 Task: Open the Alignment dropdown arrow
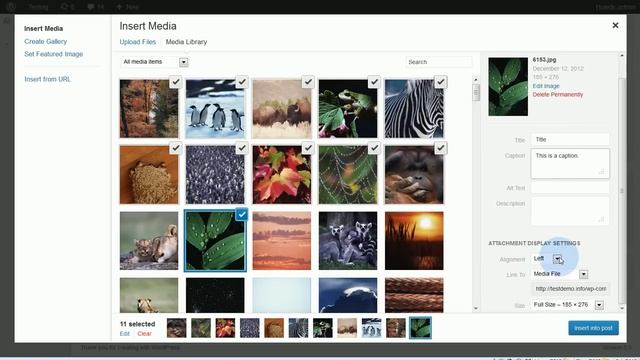[x=557, y=259]
